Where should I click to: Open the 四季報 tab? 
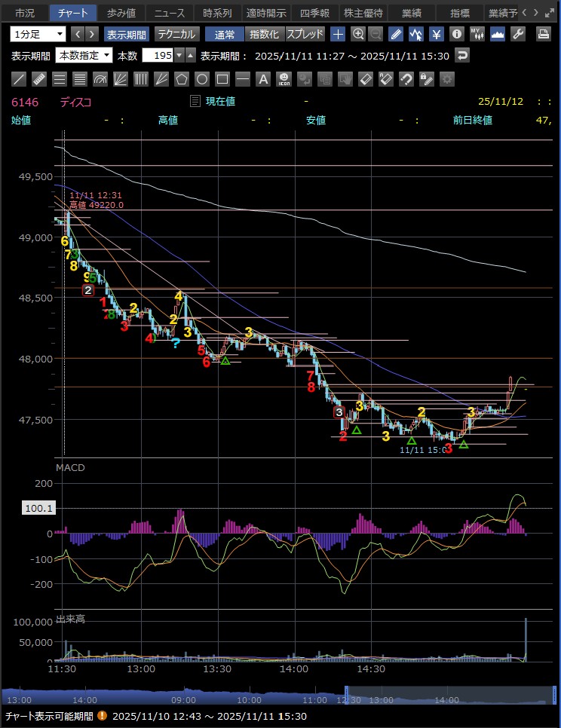pyautogui.click(x=314, y=13)
